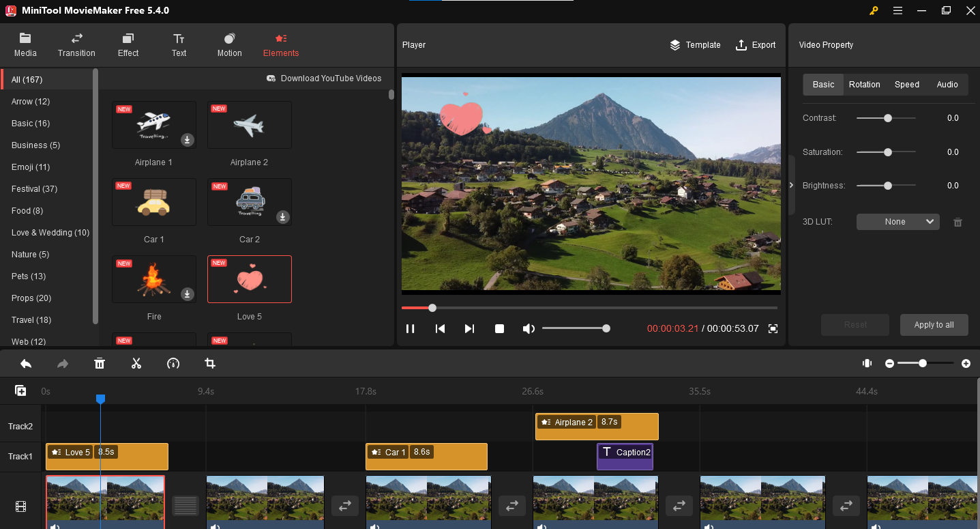The height and width of the screenshot is (529, 980).
Task: Enter full screen player mode
Action: click(773, 329)
